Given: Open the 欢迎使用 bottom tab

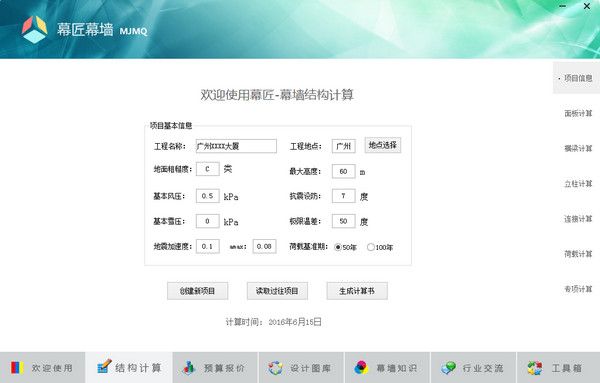Looking at the screenshot, I should click(42, 368).
